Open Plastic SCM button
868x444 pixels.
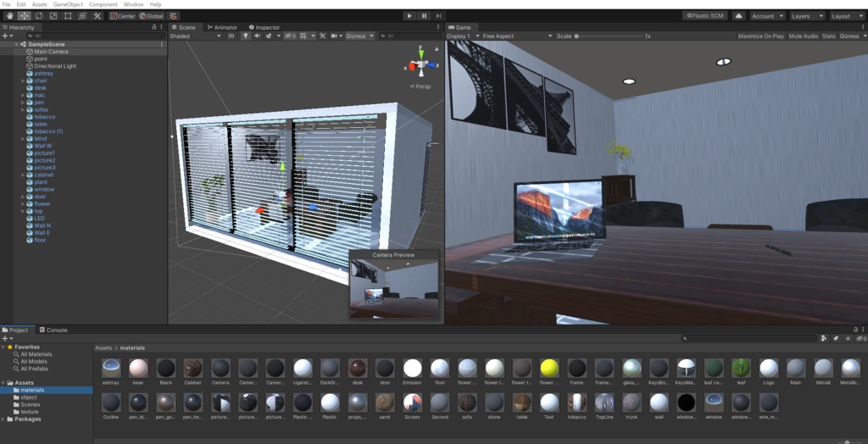(x=704, y=16)
